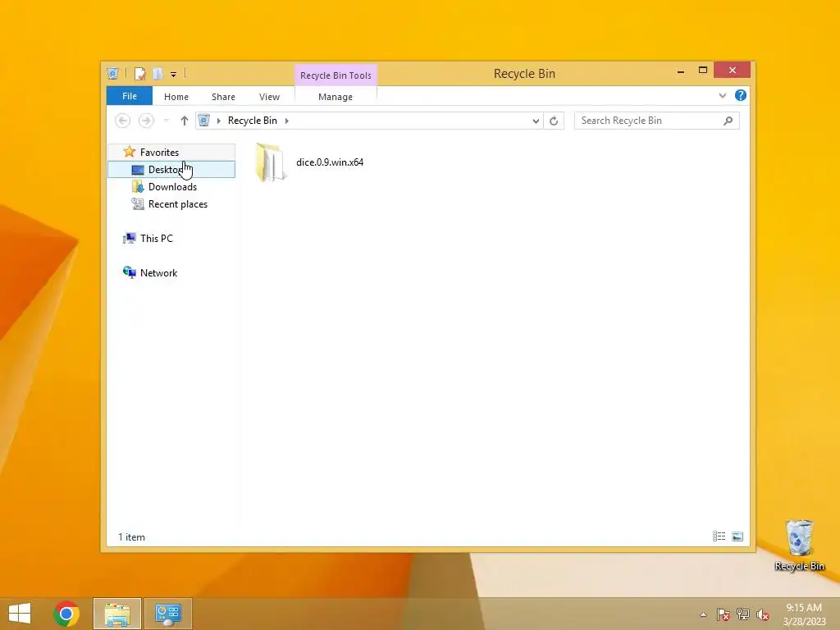Open the Manage ribbon tab
Image resolution: width=840 pixels, height=630 pixels.
[336, 97]
